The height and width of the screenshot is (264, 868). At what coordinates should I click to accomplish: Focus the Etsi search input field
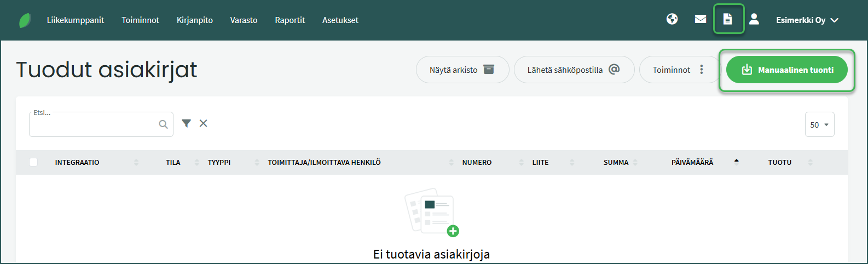click(x=94, y=125)
